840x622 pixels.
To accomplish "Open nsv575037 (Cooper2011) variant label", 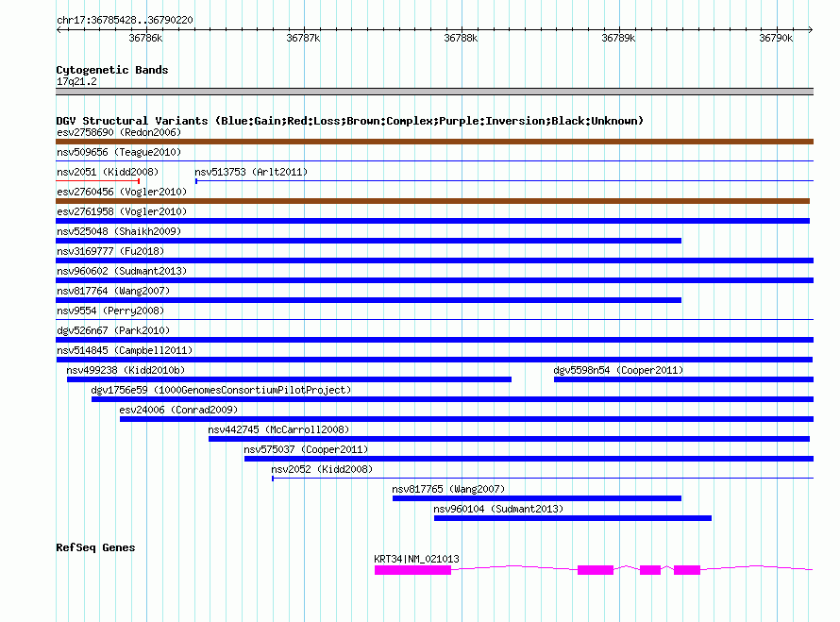I will [x=306, y=449].
